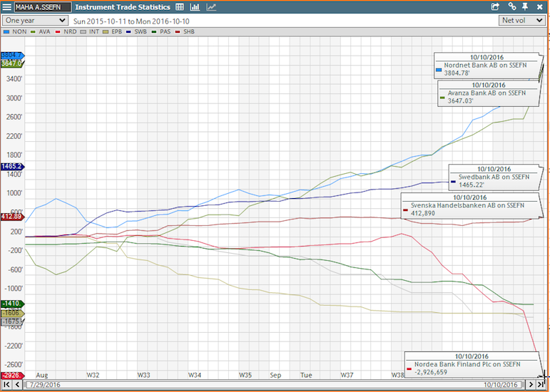This screenshot has height=392, width=550.
Task: Click the -2926 red axis tag
Action: tap(12, 376)
